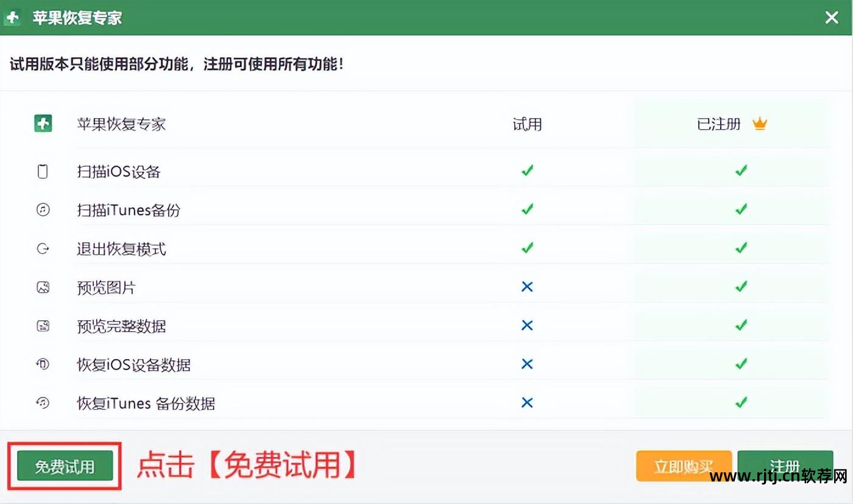Click the 退出恢复模式 feature label
The width and height of the screenshot is (853, 504).
point(121,249)
